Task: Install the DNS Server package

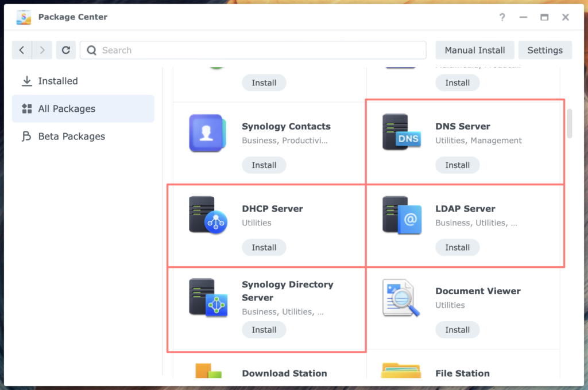Action: (x=457, y=165)
